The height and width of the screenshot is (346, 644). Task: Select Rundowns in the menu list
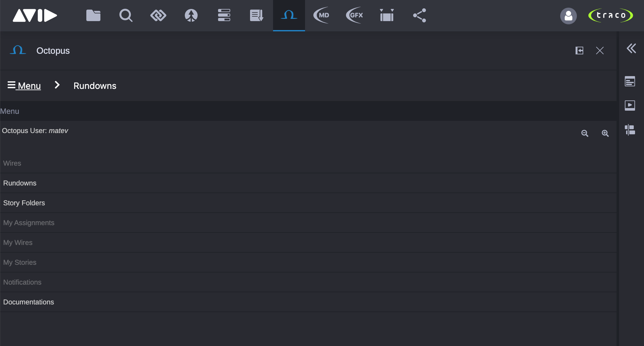20,183
